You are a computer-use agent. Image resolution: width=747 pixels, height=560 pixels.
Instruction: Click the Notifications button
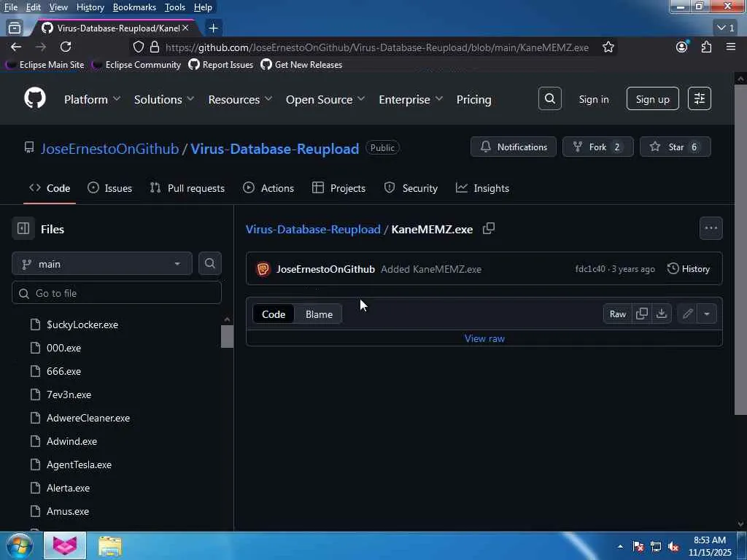[x=513, y=147]
